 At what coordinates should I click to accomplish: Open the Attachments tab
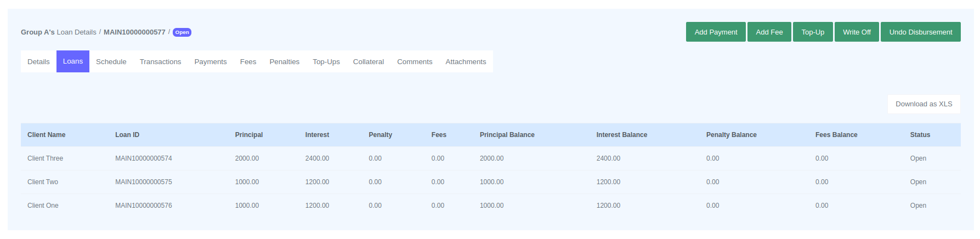(465, 62)
